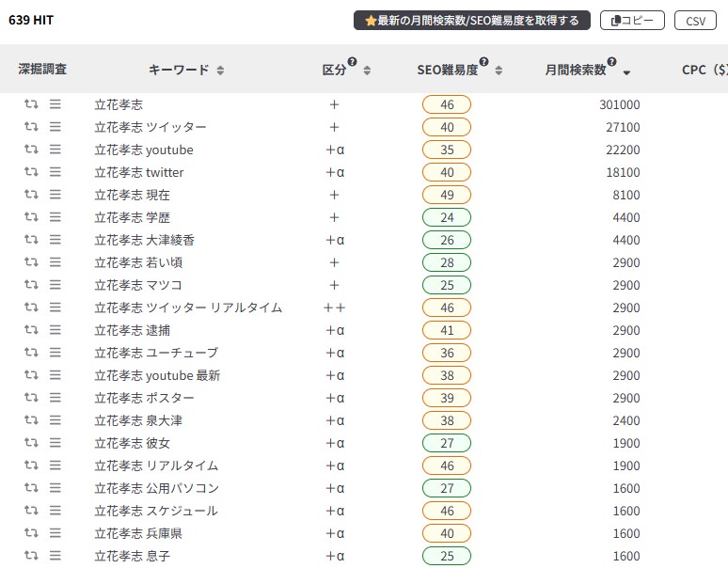
Task: Click the 立花孝志 大津綾香 keyword
Action: [144, 240]
